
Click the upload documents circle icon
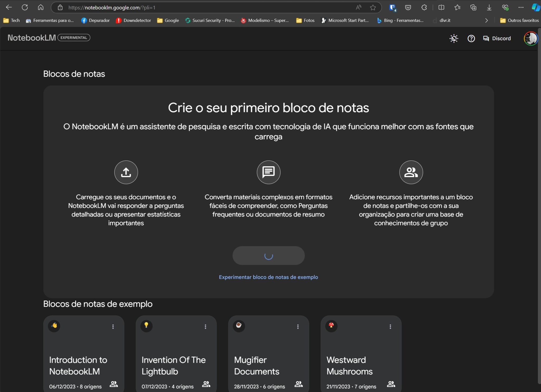click(x=126, y=172)
